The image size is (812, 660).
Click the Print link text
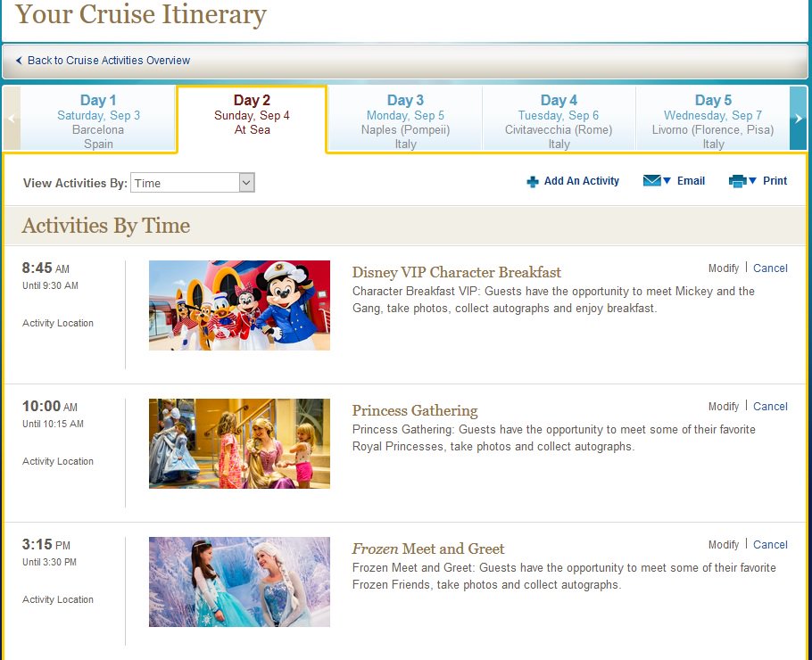coord(775,181)
